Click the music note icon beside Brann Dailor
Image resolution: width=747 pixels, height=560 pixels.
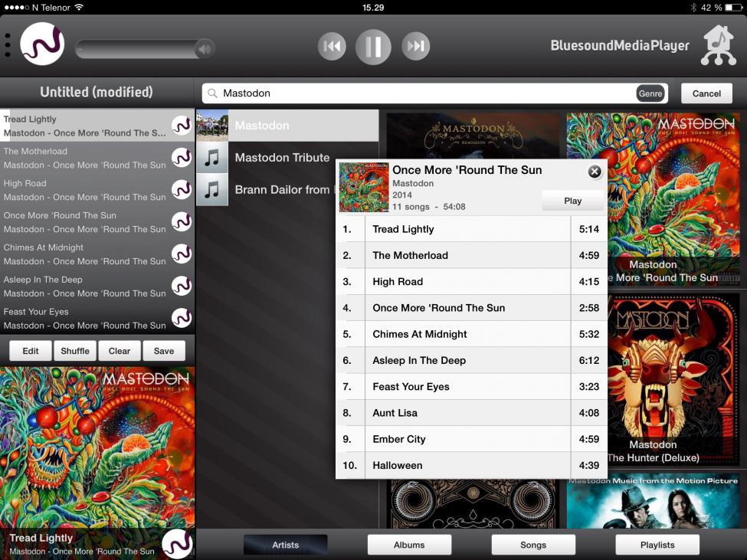(212, 189)
